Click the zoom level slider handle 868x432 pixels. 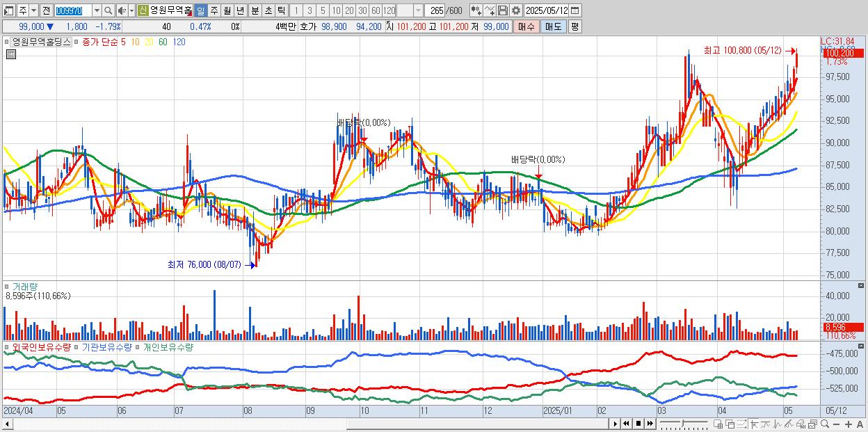(x=682, y=423)
